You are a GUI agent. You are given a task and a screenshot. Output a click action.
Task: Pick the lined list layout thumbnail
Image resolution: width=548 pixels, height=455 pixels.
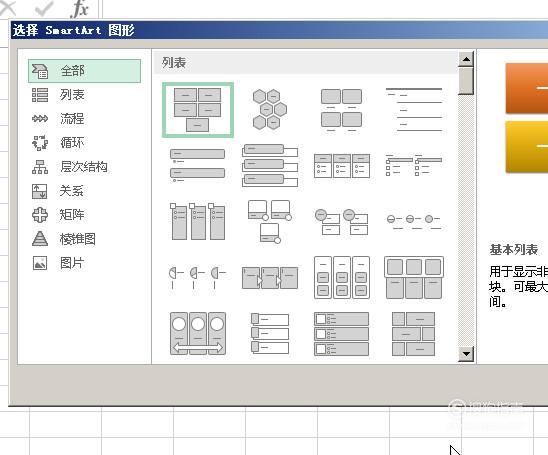pos(414,109)
